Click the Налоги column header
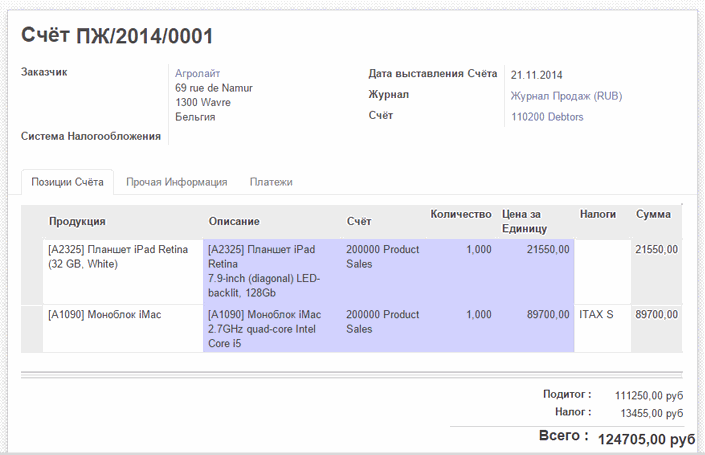The height and width of the screenshot is (455, 705). click(x=598, y=214)
